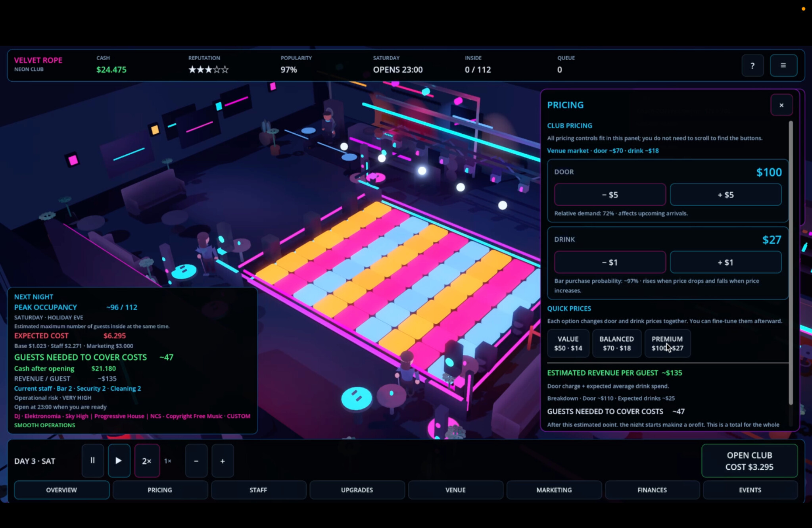Image resolution: width=812 pixels, height=528 pixels.
Task: Click the door price $100 value
Action: 769,172
